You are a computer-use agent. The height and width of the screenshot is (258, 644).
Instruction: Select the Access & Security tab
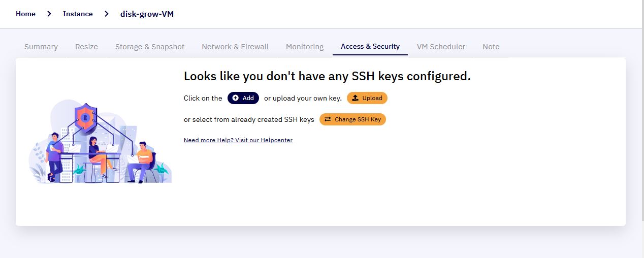coord(370,47)
